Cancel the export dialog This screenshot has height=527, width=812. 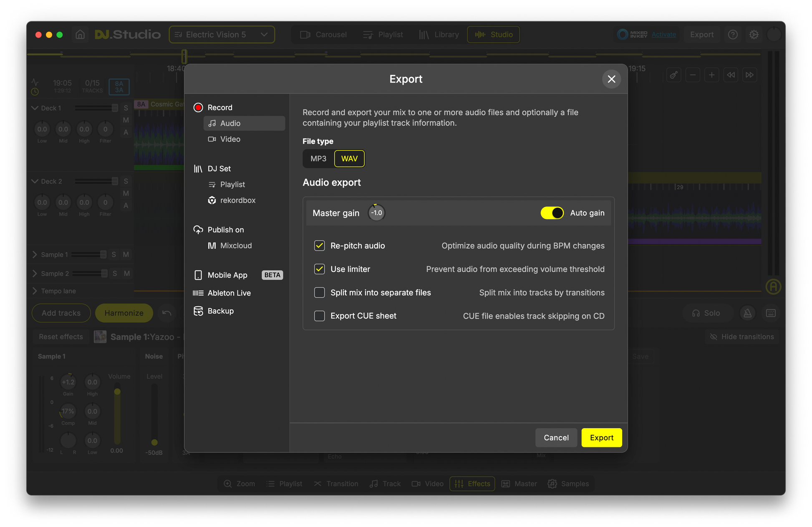click(556, 438)
